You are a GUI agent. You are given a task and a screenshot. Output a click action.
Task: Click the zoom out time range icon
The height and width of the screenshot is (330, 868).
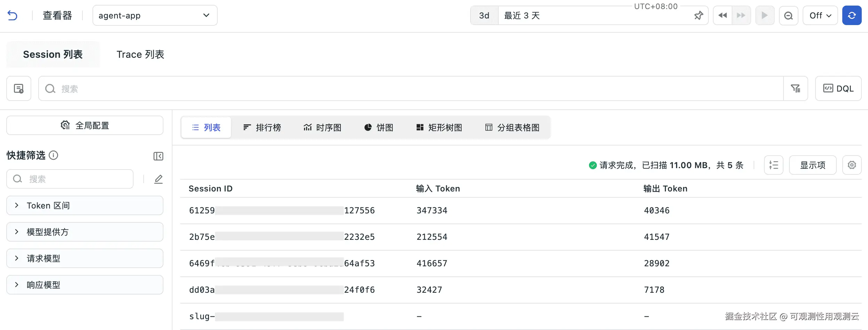tap(788, 16)
